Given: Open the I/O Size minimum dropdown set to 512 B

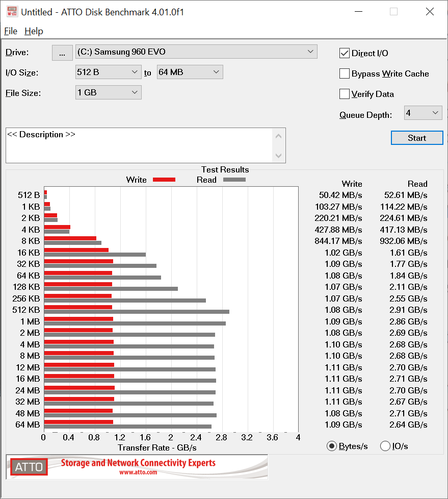Looking at the screenshot, I should [108, 72].
